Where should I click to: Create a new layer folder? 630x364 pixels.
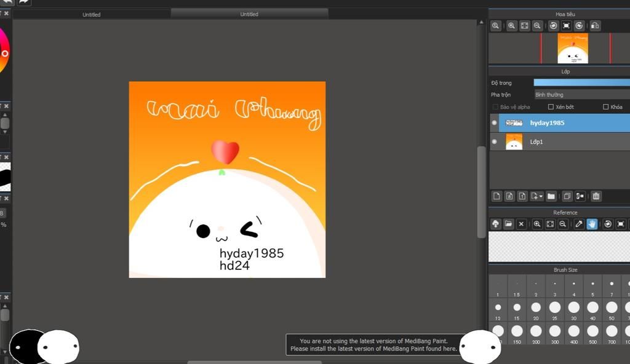click(551, 196)
